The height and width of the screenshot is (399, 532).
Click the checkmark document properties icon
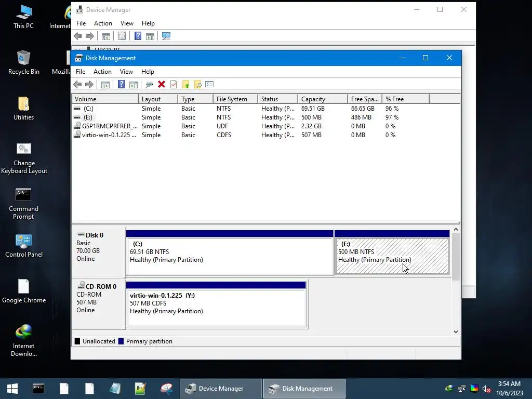174,85
